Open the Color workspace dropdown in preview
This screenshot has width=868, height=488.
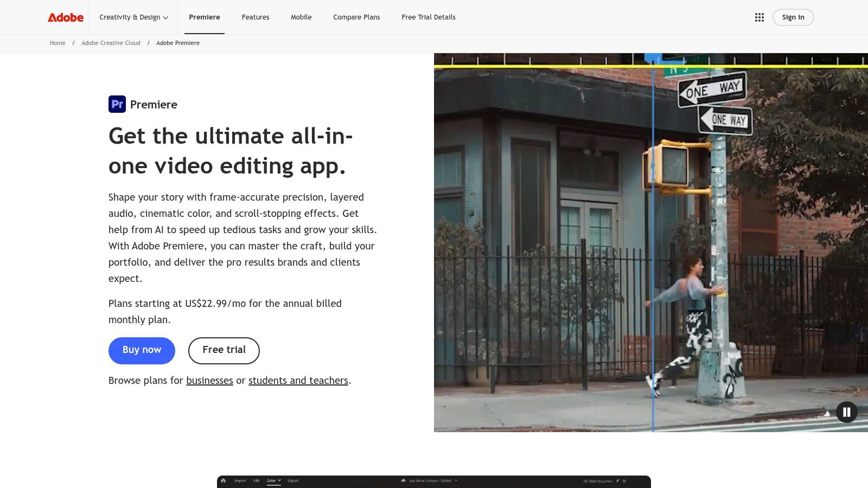click(274, 480)
